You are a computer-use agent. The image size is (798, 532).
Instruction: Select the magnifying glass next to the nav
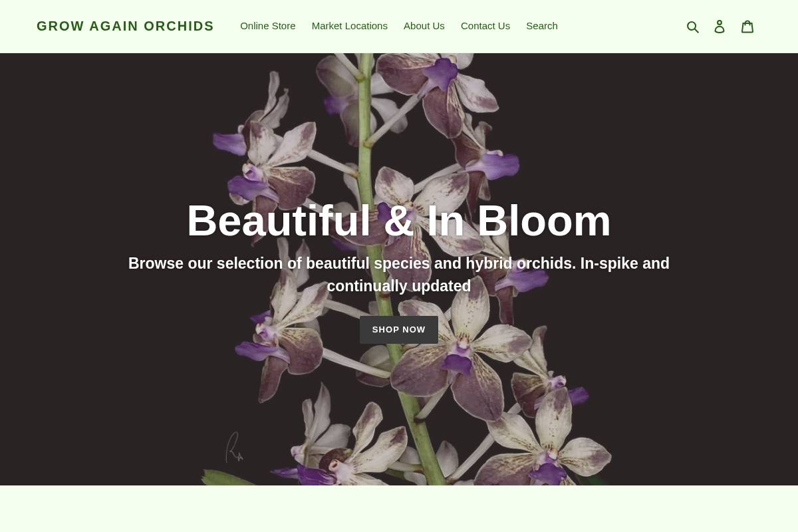pyautogui.click(x=693, y=26)
